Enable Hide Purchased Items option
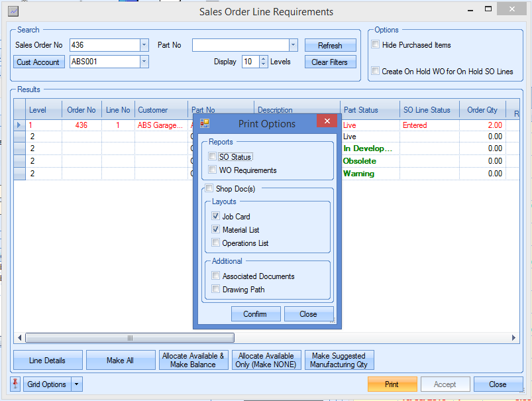Screen dimensions: 532x401 (x=376, y=45)
